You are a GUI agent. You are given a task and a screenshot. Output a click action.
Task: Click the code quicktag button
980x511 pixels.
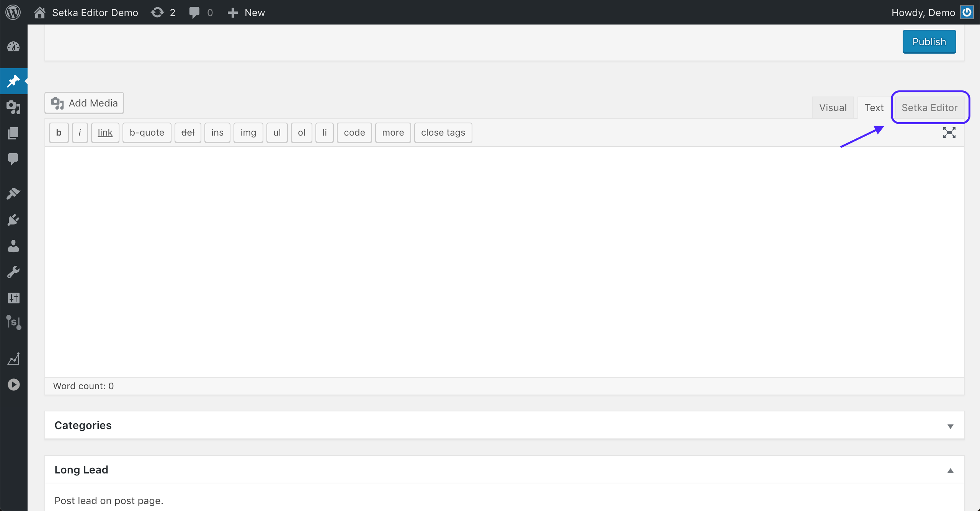coord(354,133)
